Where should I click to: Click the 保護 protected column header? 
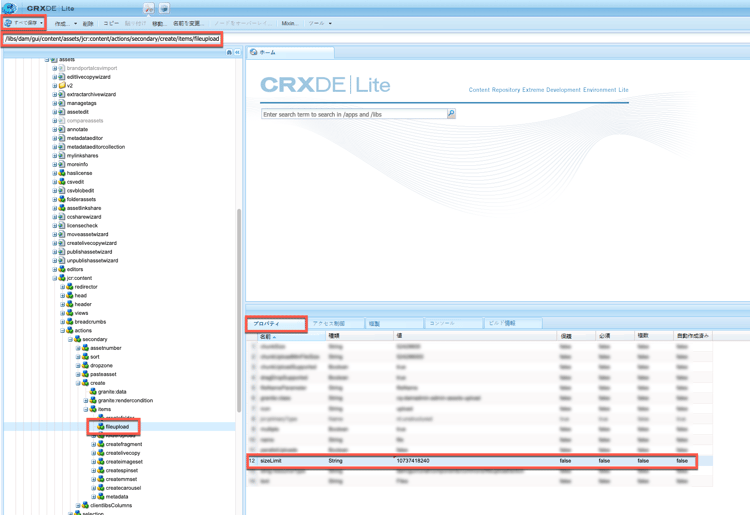[576, 336]
